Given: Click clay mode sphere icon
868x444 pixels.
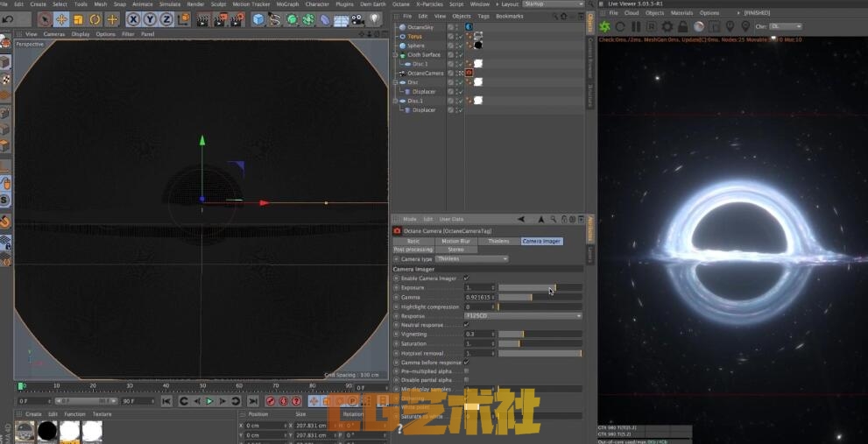Looking at the screenshot, I should point(699,26).
